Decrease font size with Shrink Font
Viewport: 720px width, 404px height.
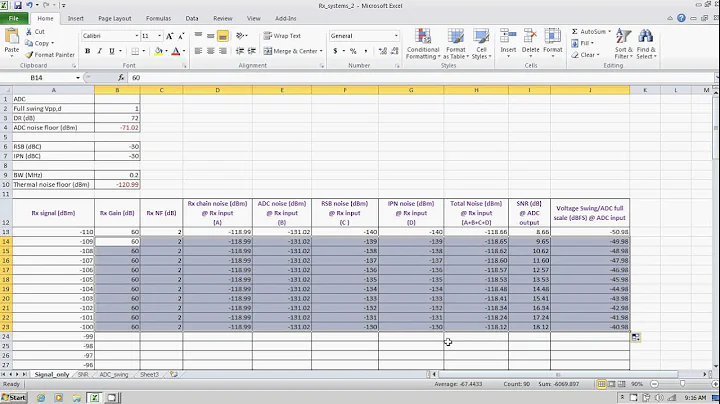pos(181,36)
